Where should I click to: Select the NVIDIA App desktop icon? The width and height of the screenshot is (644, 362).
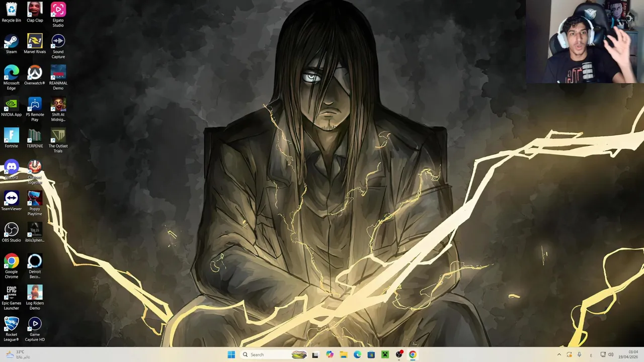(11, 107)
